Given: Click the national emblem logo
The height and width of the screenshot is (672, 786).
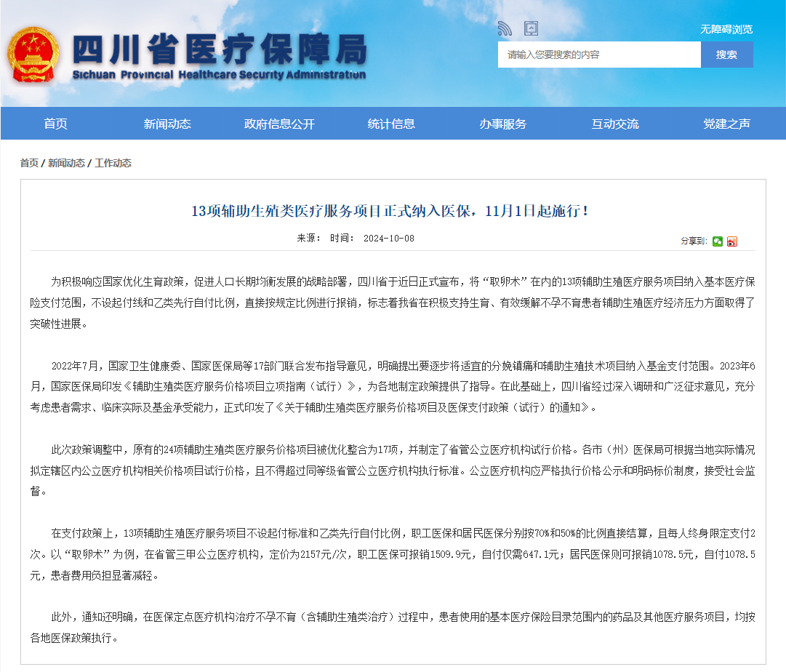Looking at the screenshot, I should pos(33,55).
